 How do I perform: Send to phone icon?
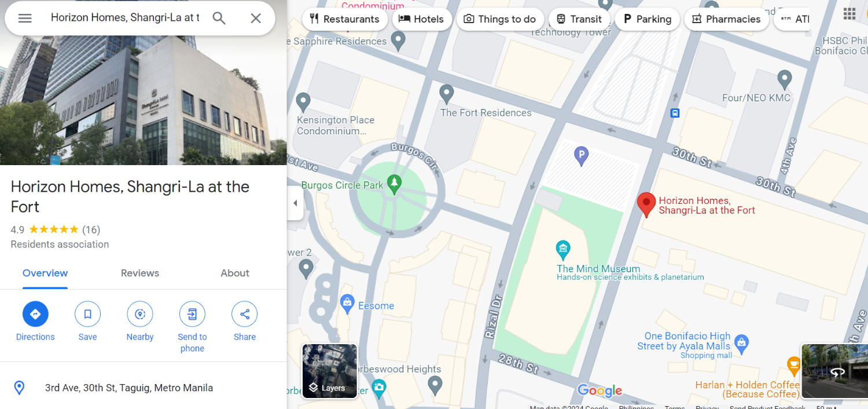pyautogui.click(x=192, y=314)
